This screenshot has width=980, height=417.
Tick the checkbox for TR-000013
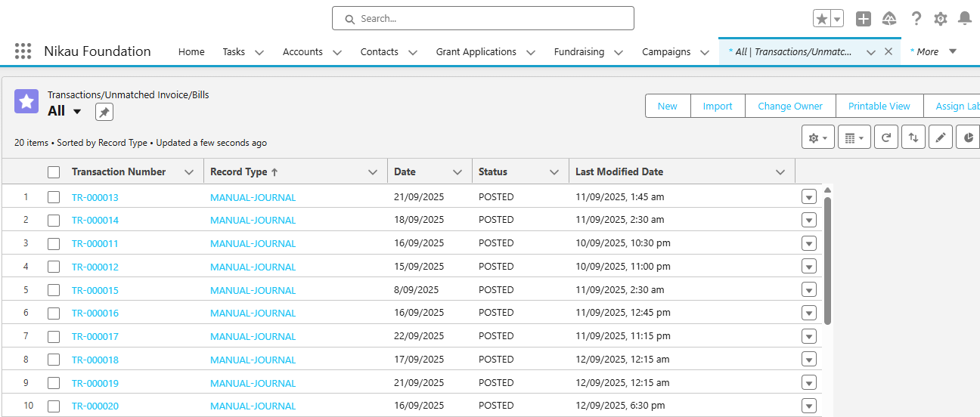click(54, 197)
